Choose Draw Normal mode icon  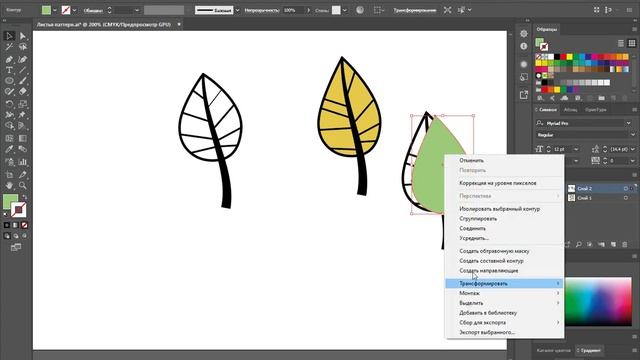[x=7, y=236]
